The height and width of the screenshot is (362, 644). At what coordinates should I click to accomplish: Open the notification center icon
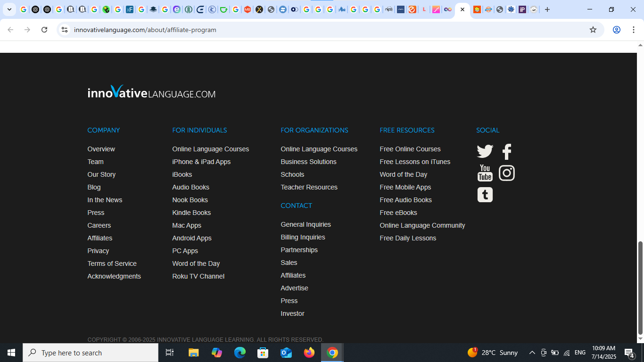pyautogui.click(x=629, y=353)
